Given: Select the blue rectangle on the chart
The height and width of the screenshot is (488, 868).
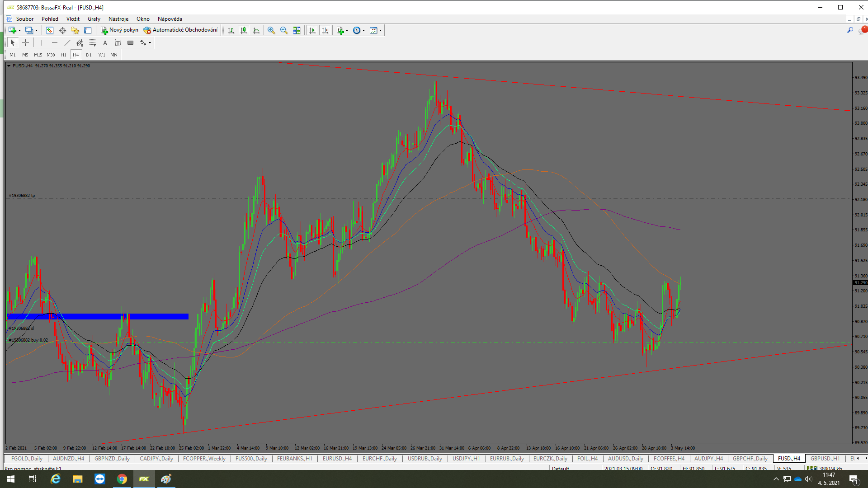Looking at the screenshot, I should tap(98, 316).
